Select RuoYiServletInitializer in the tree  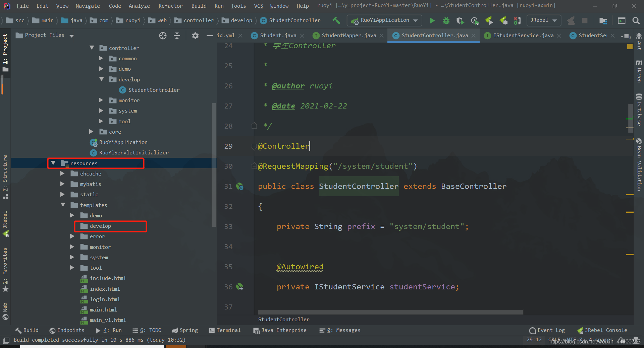tap(129, 153)
